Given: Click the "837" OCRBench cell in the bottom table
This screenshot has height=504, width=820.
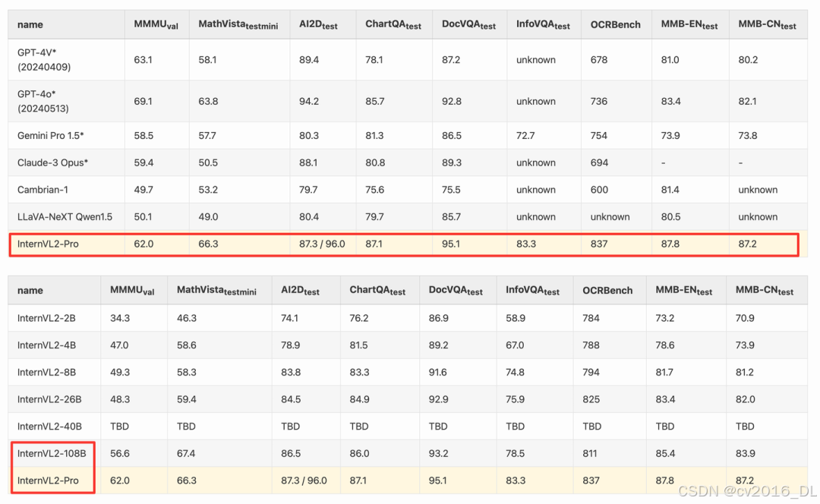Looking at the screenshot, I should [591, 480].
